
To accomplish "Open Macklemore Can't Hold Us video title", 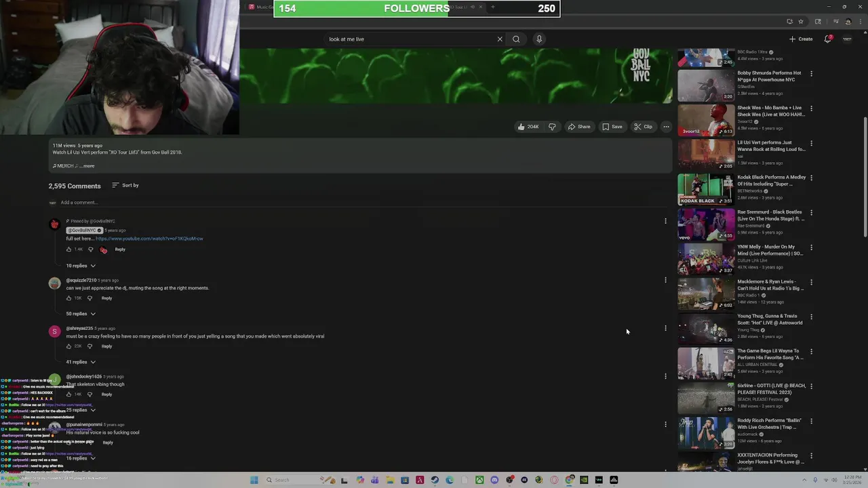I will tap(771, 285).
